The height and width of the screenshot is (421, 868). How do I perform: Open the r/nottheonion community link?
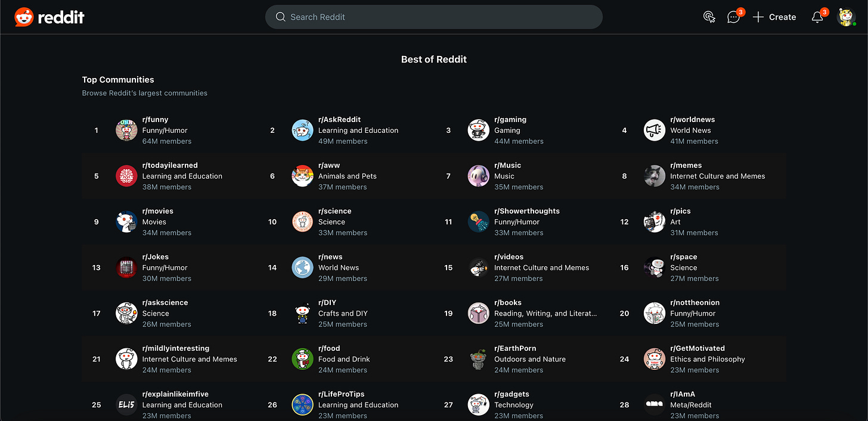click(695, 303)
